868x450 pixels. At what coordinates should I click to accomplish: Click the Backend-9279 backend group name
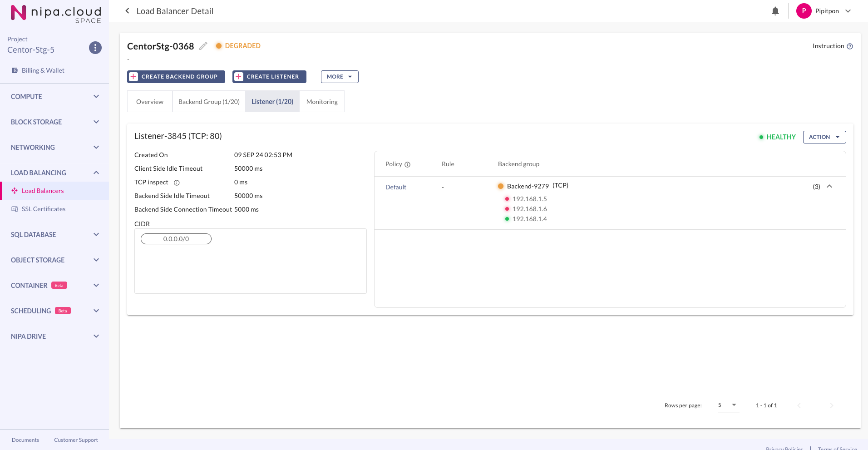(x=528, y=186)
